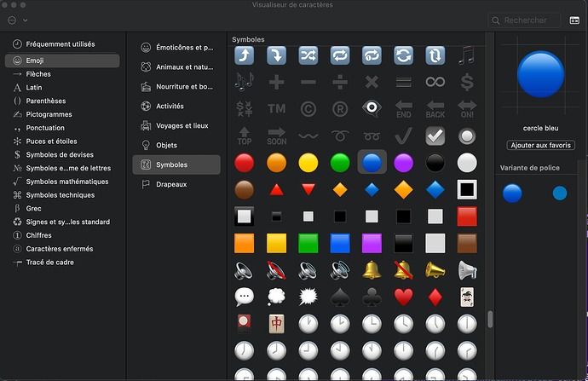Switch to Animaux et nature subcategory
The image size is (588, 381).
tap(177, 66)
